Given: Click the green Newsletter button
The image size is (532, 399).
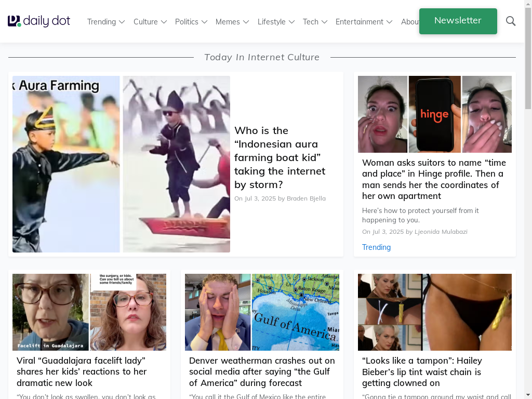Looking at the screenshot, I should click(458, 21).
